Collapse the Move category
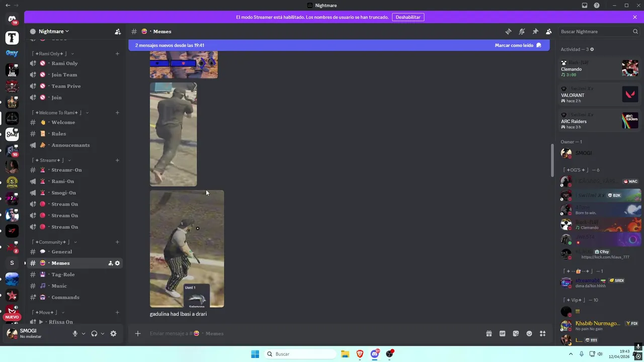This screenshot has width=644, height=362. click(x=48, y=312)
